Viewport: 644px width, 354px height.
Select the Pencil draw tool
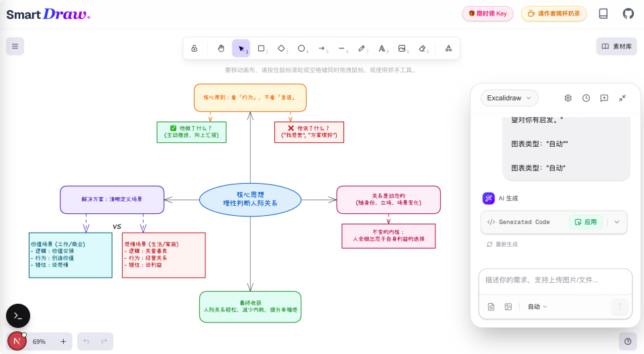tap(362, 48)
